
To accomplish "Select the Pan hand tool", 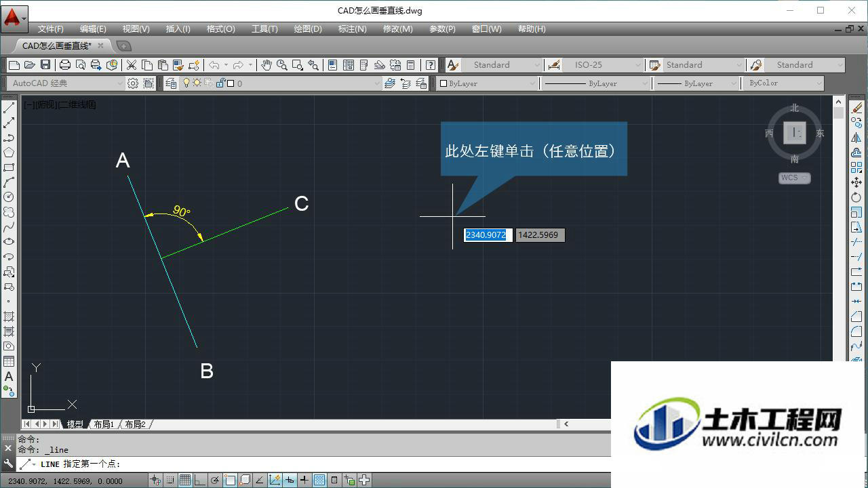I will [x=267, y=65].
